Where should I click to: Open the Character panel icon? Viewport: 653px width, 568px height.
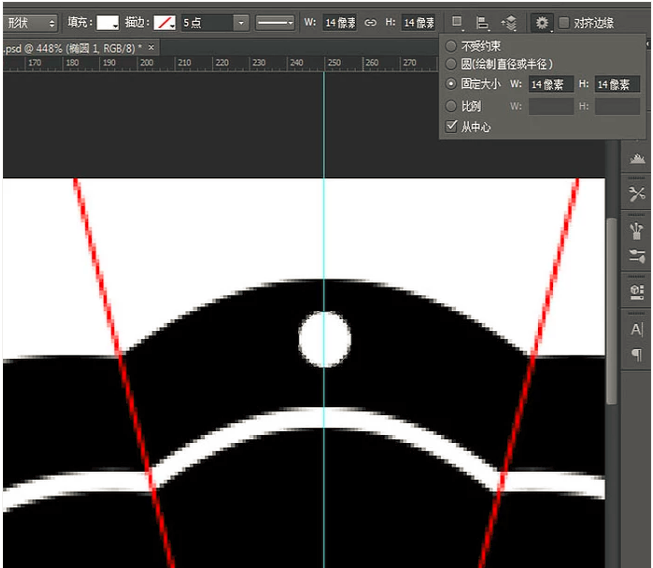point(637,329)
